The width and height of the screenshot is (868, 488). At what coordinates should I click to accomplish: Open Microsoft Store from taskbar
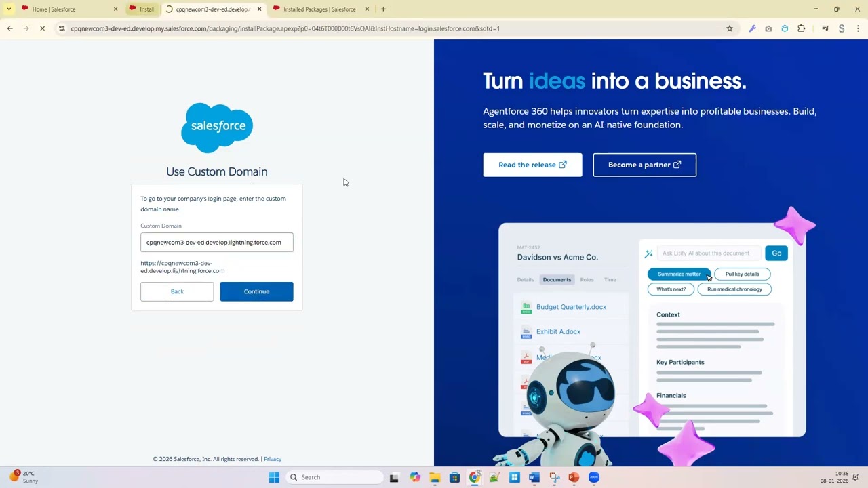tap(454, 477)
